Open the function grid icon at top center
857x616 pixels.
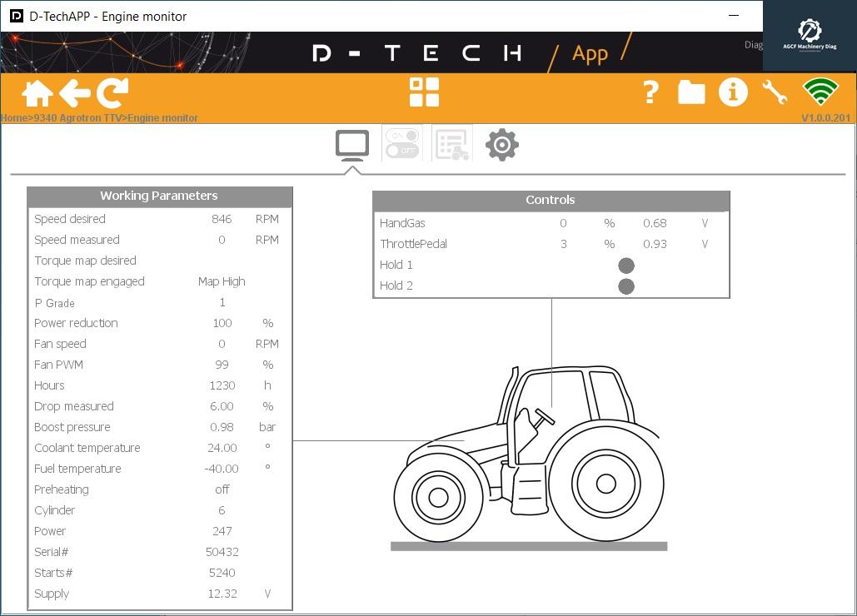click(425, 92)
